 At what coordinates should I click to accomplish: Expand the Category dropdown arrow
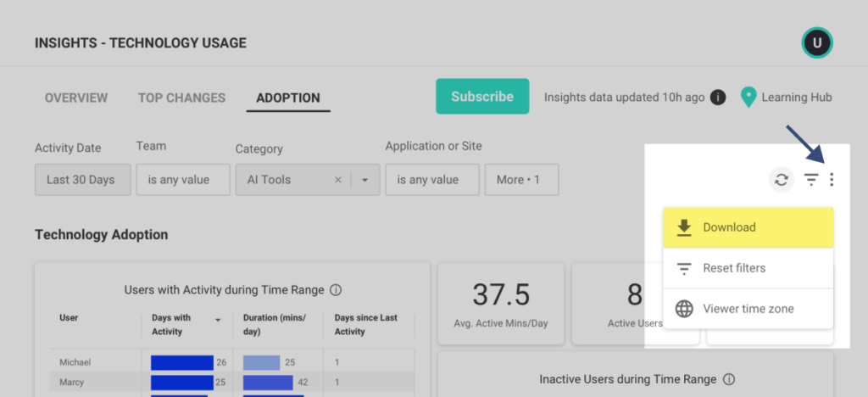click(x=364, y=180)
